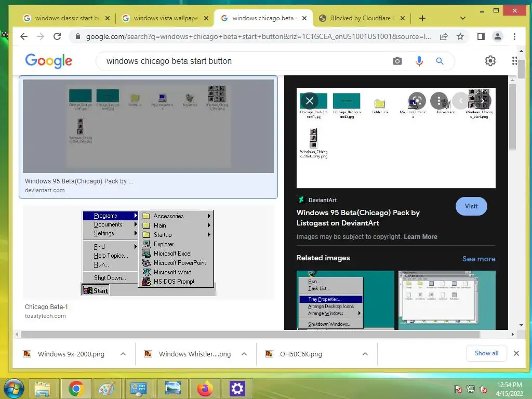Open Firefox from the taskbar
532x399 pixels.
point(205,389)
